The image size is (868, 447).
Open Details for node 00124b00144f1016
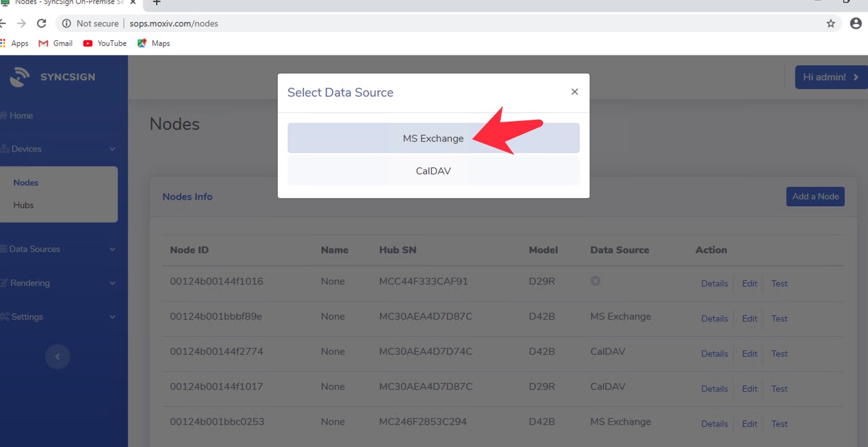coord(714,283)
